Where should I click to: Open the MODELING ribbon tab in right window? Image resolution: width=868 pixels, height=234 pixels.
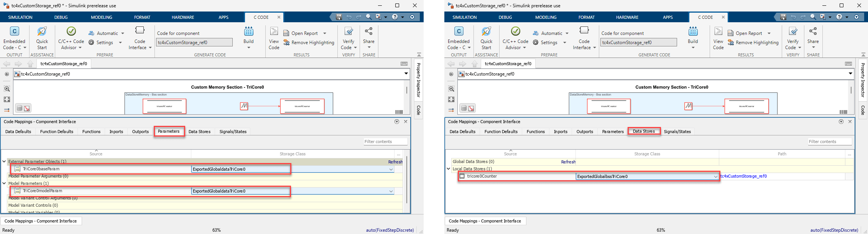click(546, 17)
